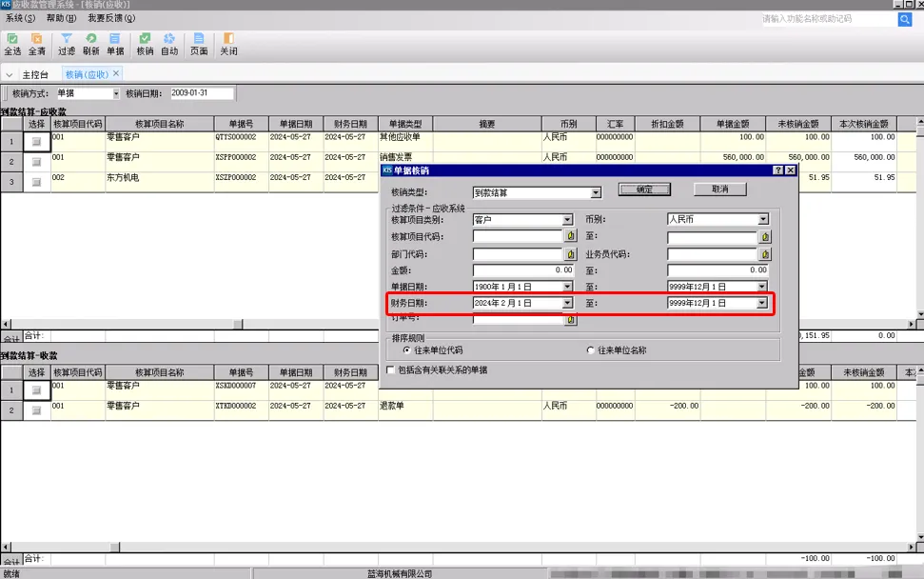
Task: Click upper table horizontal scrollbar left arrow
Action: pos(6,325)
